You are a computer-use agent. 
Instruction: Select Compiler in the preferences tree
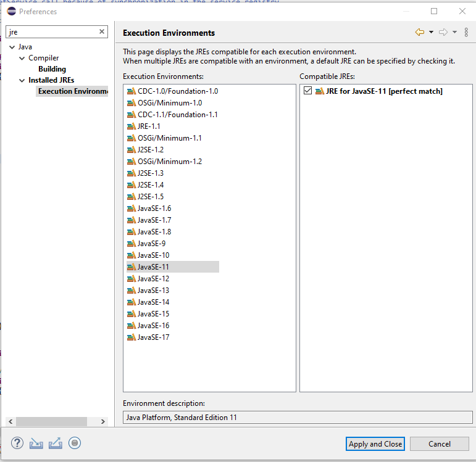coord(43,58)
